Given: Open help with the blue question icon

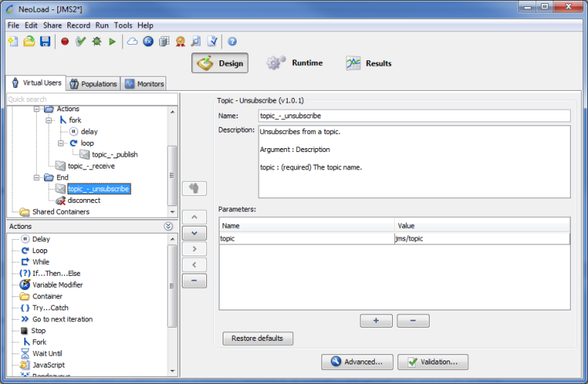Looking at the screenshot, I should [x=232, y=42].
